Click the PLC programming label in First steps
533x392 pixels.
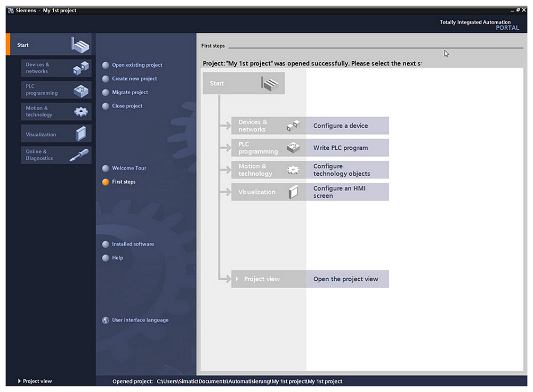[x=258, y=148]
